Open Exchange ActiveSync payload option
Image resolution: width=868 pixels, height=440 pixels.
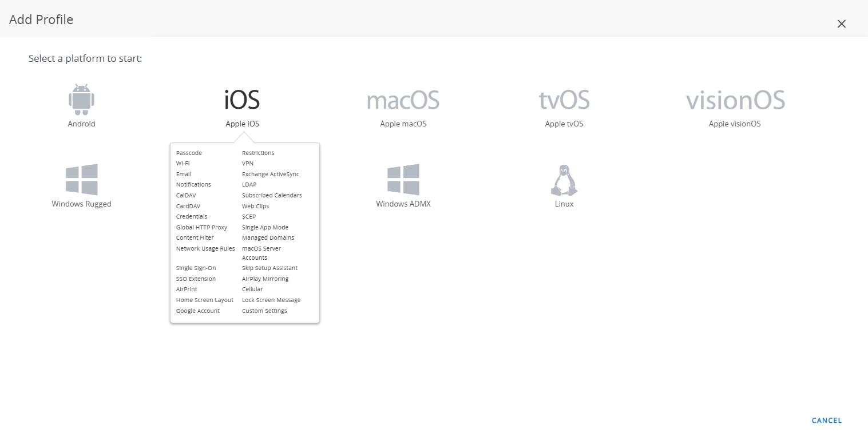(x=270, y=174)
